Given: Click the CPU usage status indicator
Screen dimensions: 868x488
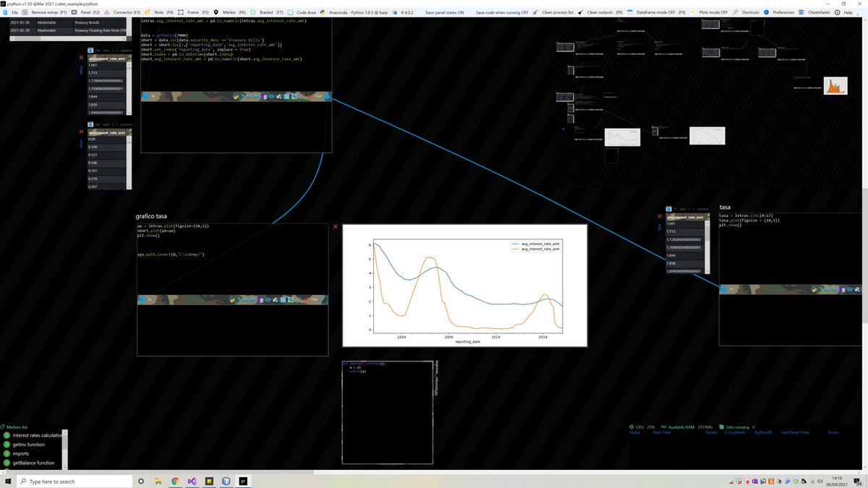Looking at the screenshot, I should point(642,427).
